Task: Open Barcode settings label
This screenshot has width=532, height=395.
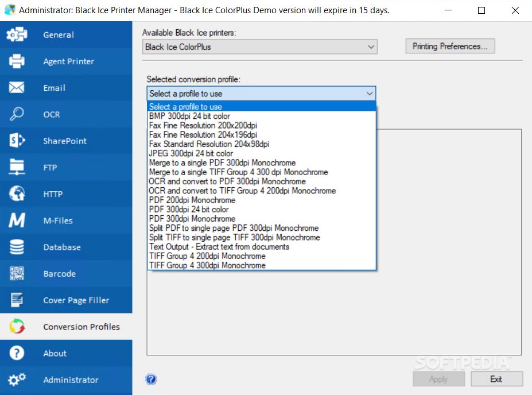Action: 59,273
